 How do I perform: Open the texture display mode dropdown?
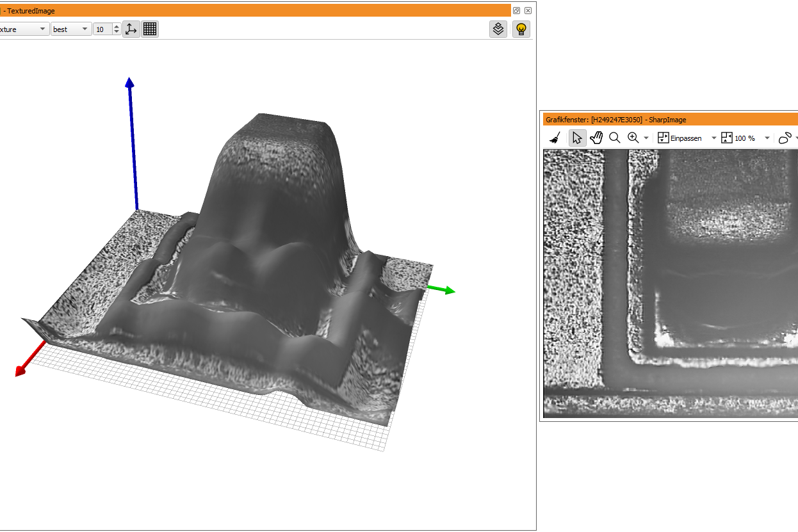pos(24,29)
